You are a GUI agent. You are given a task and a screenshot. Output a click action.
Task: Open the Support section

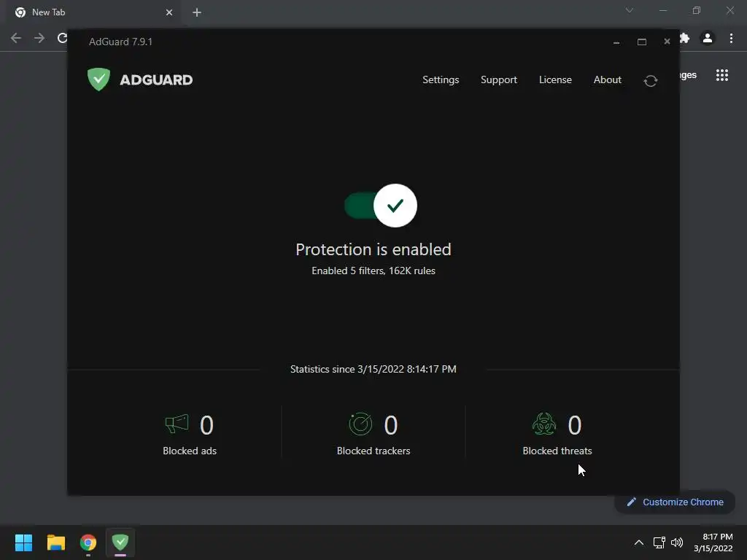point(499,80)
